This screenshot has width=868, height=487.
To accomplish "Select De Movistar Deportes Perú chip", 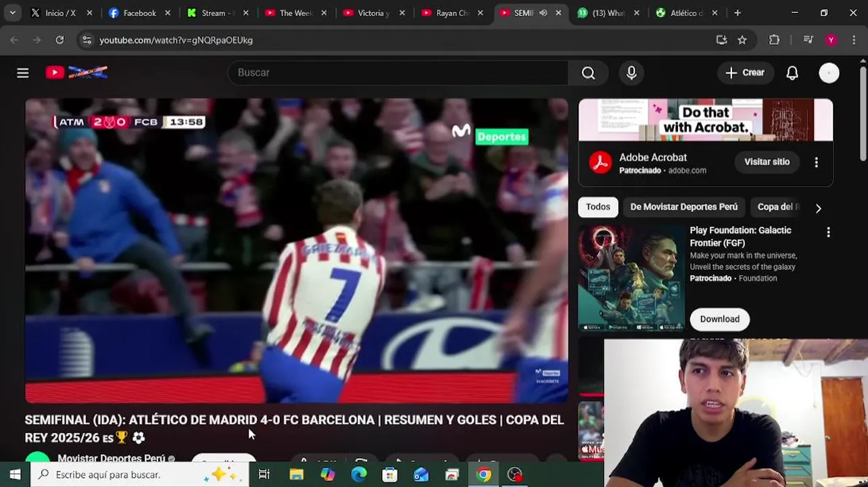I will [x=683, y=207].
